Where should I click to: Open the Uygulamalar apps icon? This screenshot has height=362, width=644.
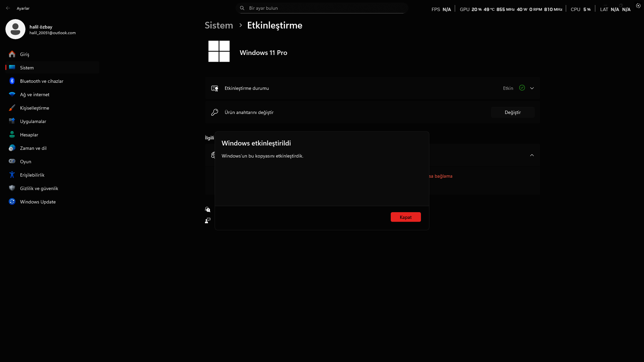12,121
